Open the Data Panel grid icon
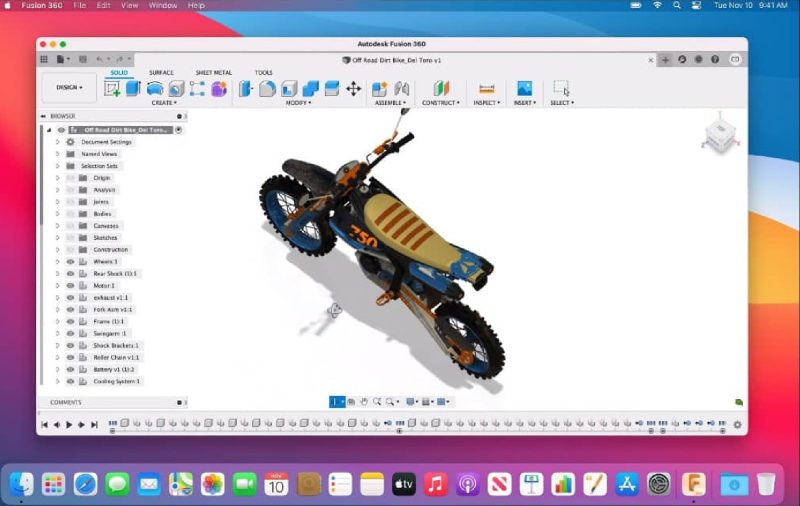The height and width of the screenshot is (506, 800). 44,60
